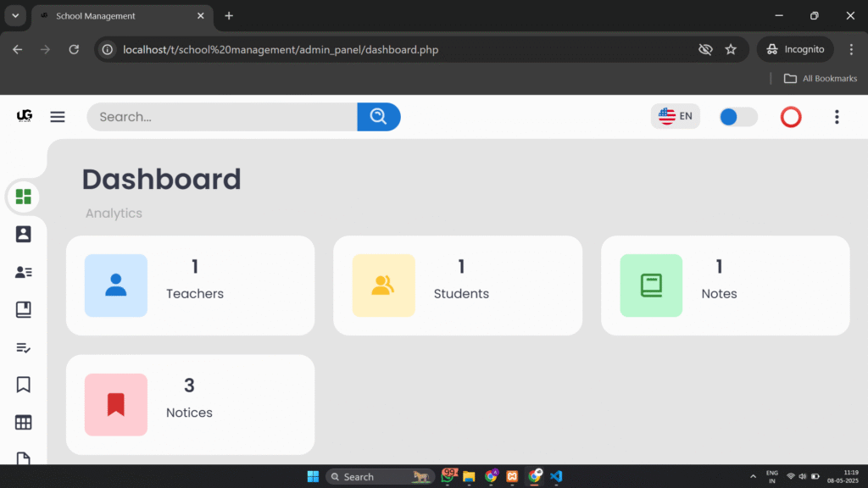This screenshot has width=868, height=488.
Task: Click the Analytics subtitle
Action: click(114, 213)
